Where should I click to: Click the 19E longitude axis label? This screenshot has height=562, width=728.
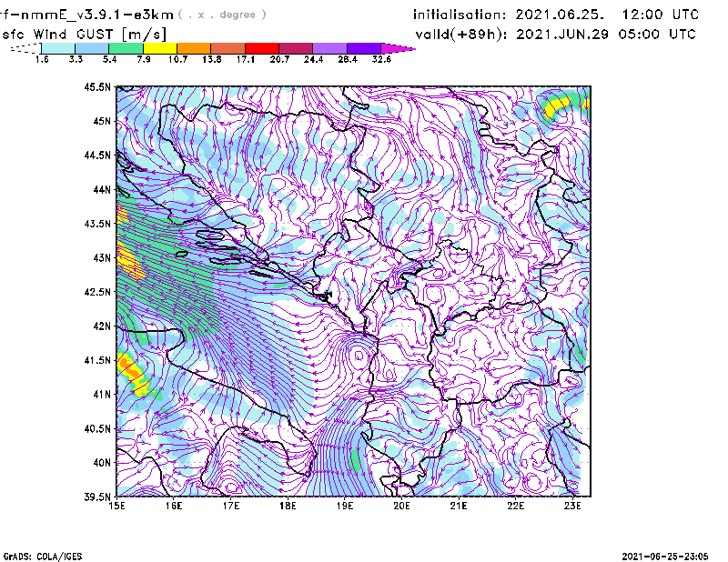345,506
